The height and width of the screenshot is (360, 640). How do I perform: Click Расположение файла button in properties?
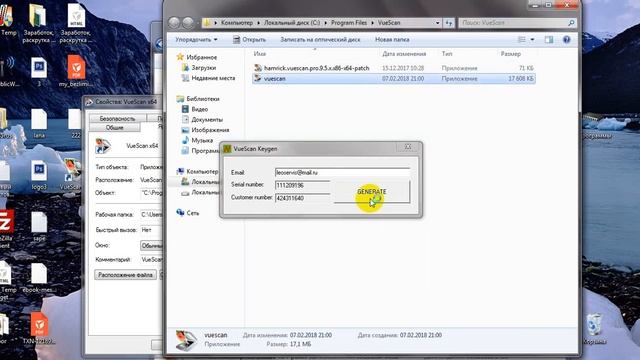coord(125,275)
